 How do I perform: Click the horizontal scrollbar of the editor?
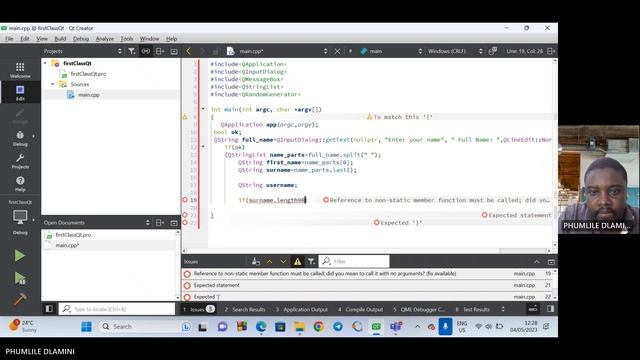(x=366, y=251)
